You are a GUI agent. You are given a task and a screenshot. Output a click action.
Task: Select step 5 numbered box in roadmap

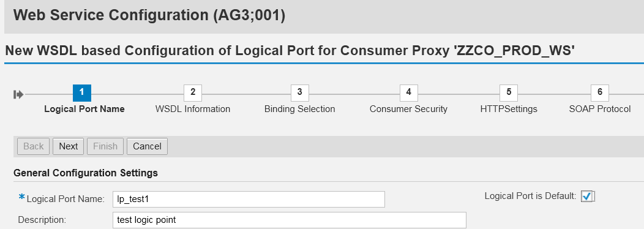[509, 93]
